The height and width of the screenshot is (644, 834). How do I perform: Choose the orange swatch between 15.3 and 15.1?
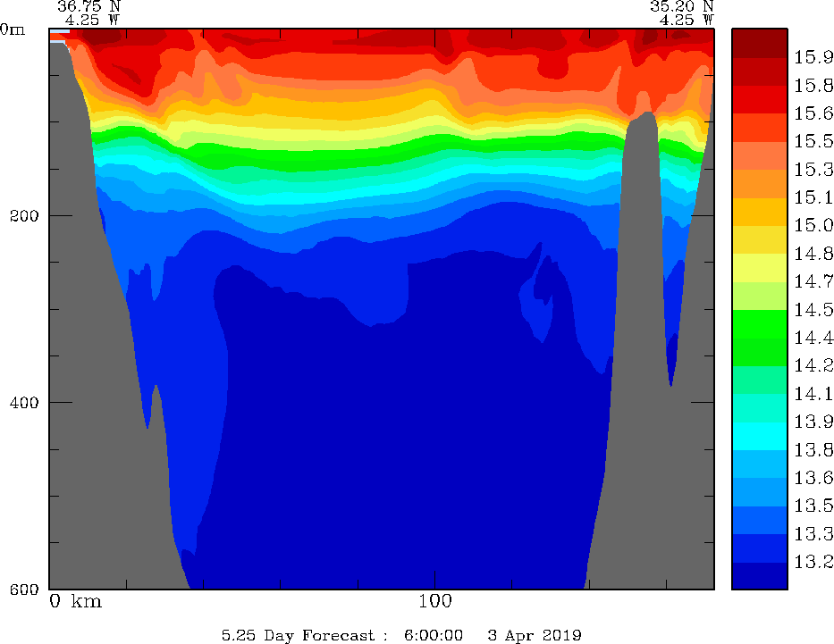point(760,183)
